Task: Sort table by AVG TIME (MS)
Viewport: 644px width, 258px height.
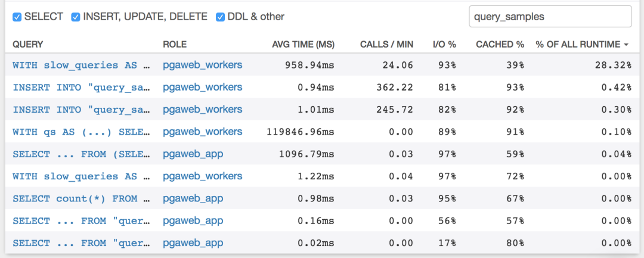Action: tap(303, 45)
